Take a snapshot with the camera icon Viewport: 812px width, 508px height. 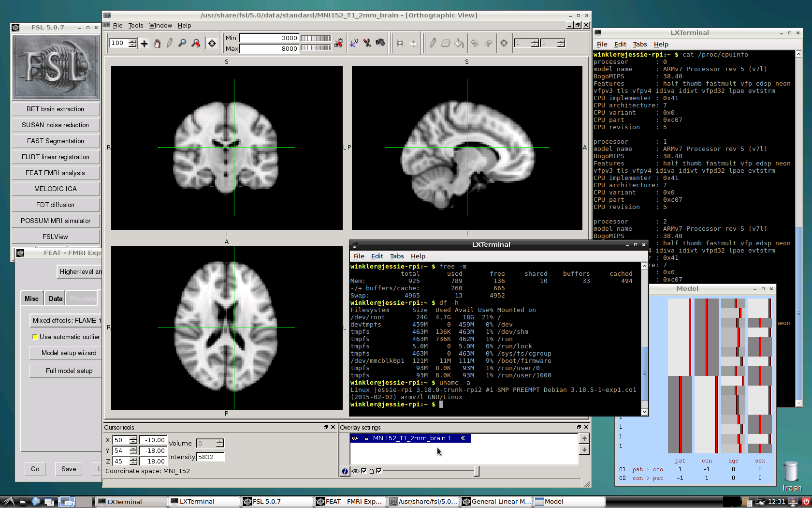point(380,43)
